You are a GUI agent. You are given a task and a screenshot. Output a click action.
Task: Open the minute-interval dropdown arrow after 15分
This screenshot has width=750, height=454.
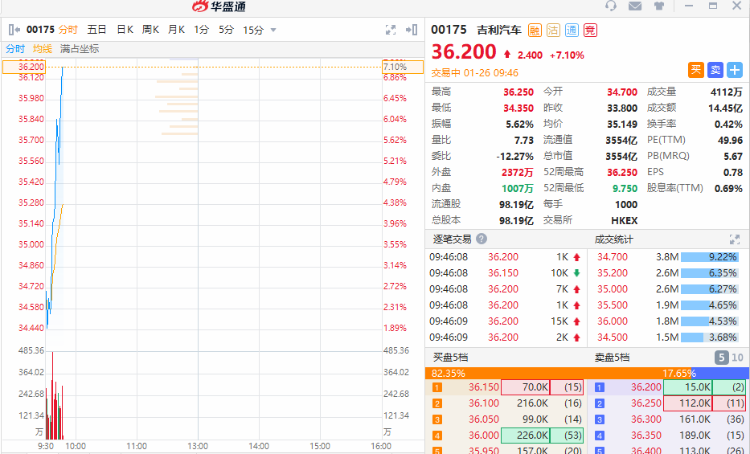[x=274, y=30]
